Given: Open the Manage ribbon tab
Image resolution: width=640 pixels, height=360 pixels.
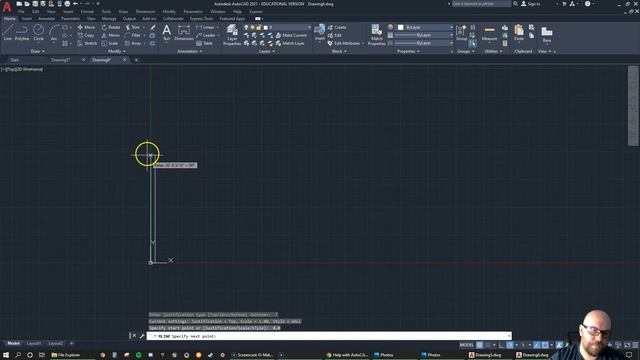Looking at the screenshot, I should point(109,18).
